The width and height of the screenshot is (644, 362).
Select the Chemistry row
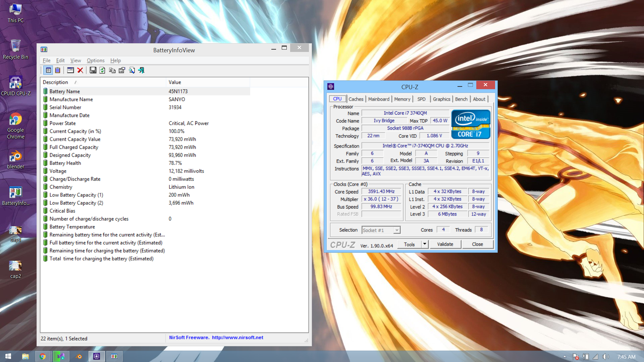(x=146, y=187)
